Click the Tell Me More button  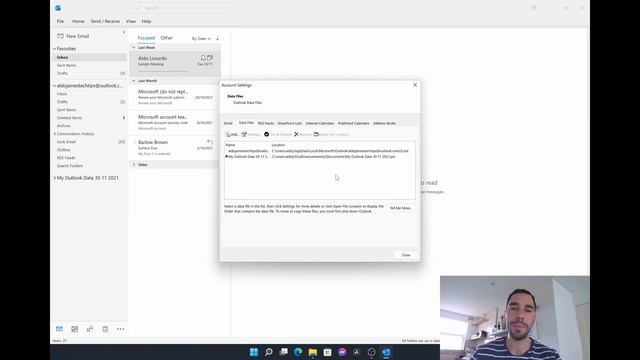(400, 208)
